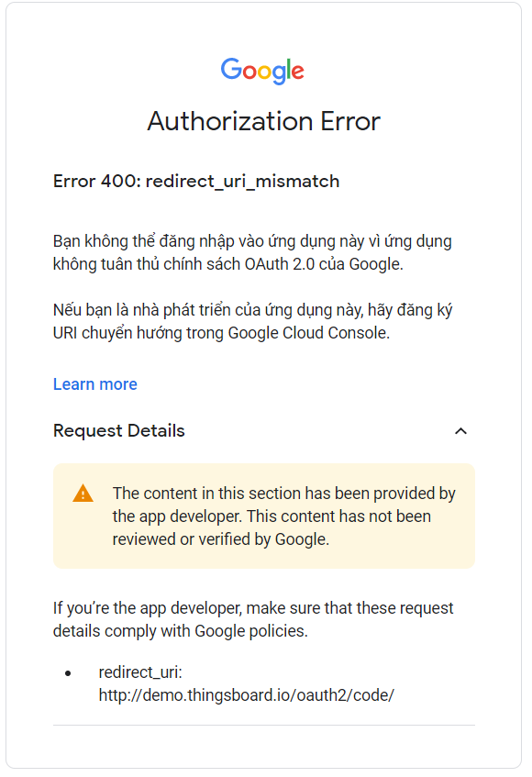This screenshot has height=777, width=532.
Task: Click the bullet point beside redirect_uri
Action: 69,672
